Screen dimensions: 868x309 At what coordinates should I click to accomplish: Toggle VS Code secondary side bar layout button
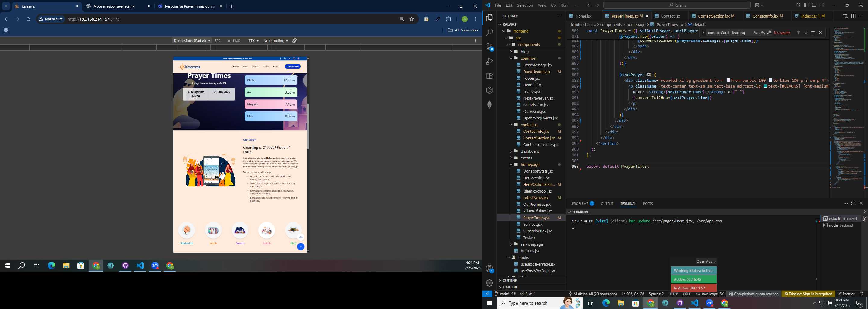point(822,5)
